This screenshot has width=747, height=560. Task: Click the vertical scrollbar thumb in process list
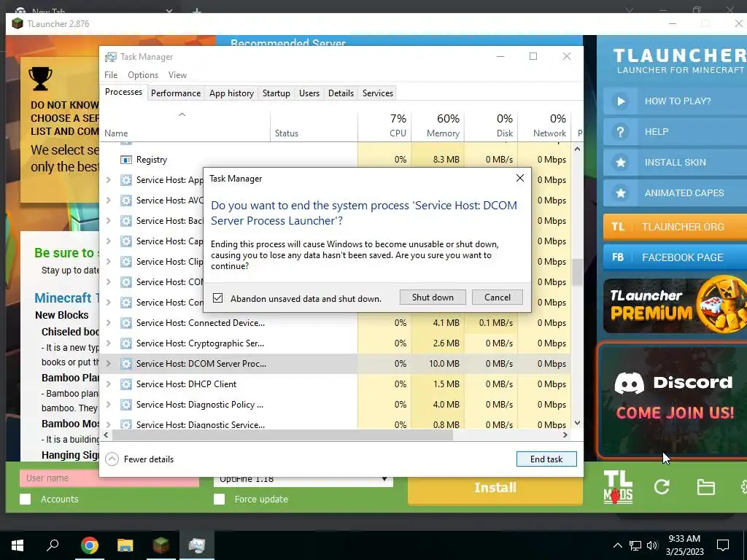click(x=578, y=272)
